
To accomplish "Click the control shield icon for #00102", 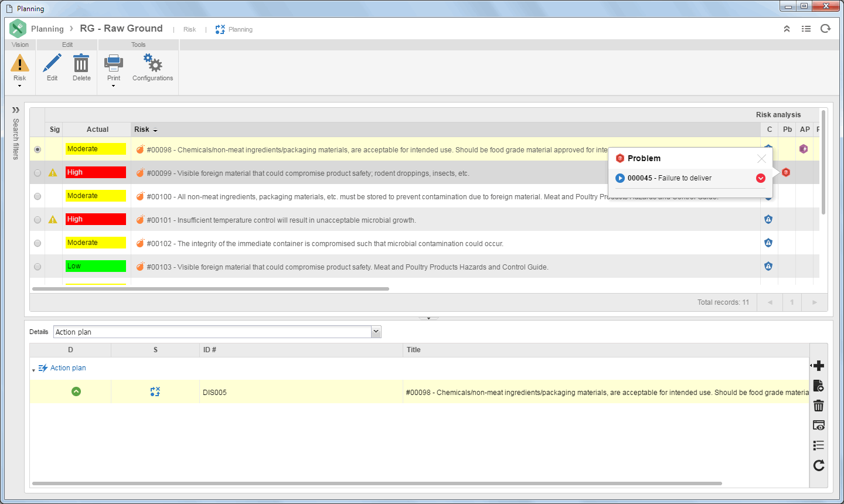I will point(768,243).
